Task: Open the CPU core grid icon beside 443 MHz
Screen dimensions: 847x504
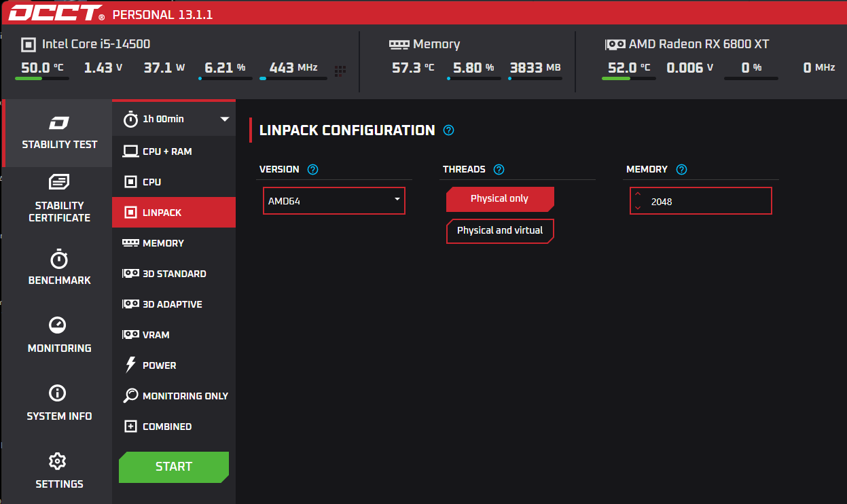Action: (340, 71)
